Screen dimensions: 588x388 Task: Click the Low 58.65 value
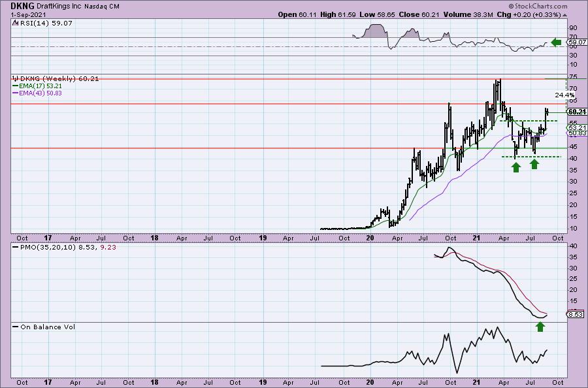pyautogui.click(x=377, y=14)
